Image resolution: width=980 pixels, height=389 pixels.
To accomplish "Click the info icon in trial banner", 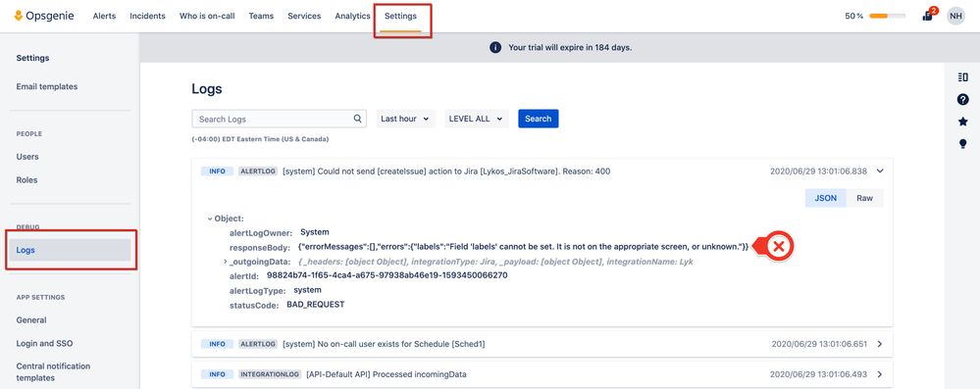I will tap(495, 47).
